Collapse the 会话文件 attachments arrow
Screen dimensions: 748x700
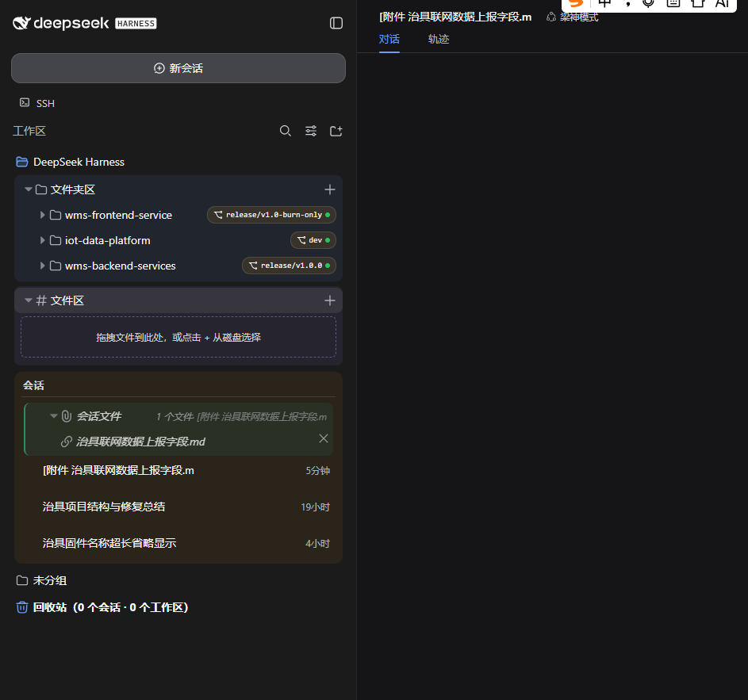tap(53, 416)
